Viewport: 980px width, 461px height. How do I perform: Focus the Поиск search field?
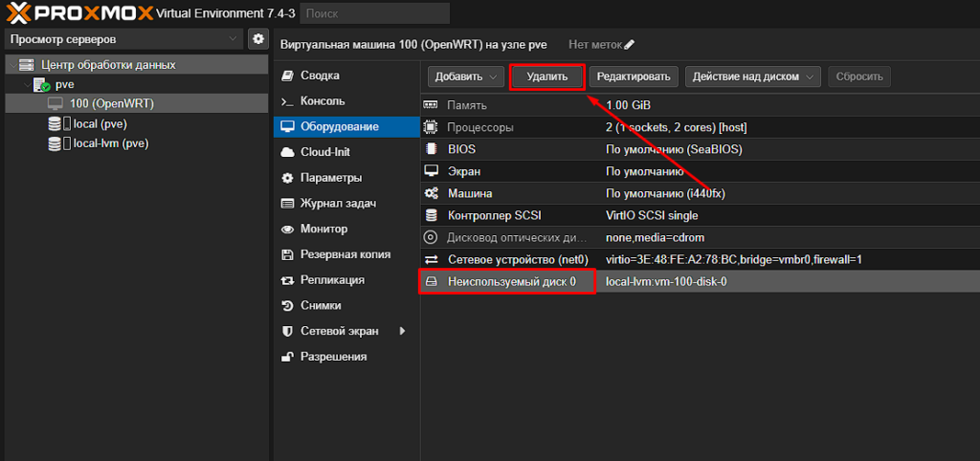[374, 13]
